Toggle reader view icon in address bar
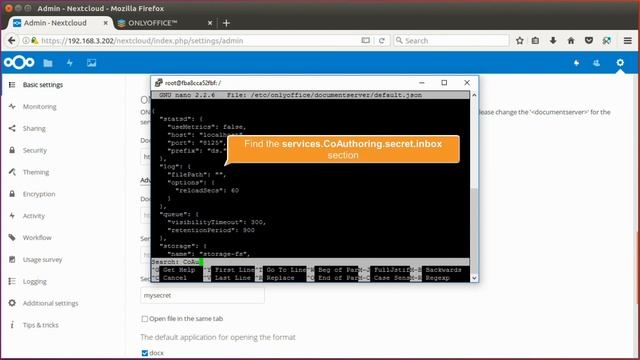This screenshot has height=360, width=640. 365,40
